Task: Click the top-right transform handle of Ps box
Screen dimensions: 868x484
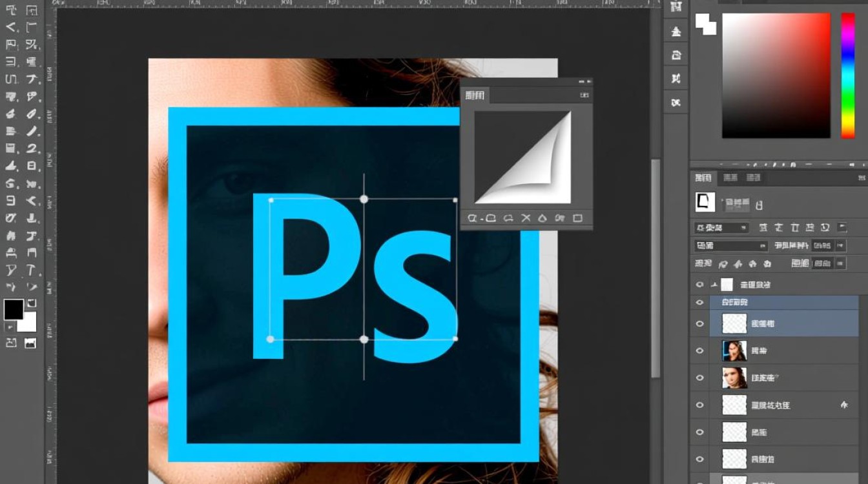Action: pos(455,200)
